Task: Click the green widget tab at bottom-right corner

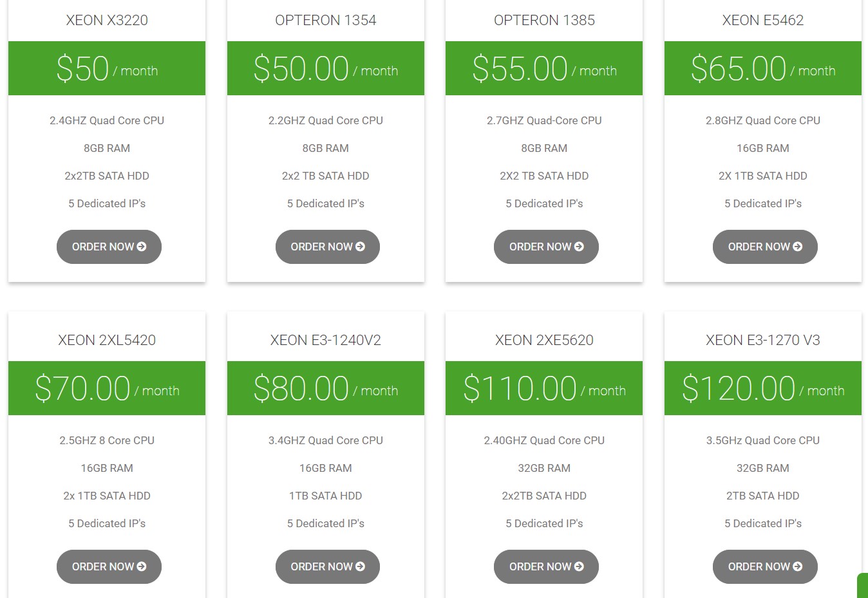Action: (x=863, y=586)
